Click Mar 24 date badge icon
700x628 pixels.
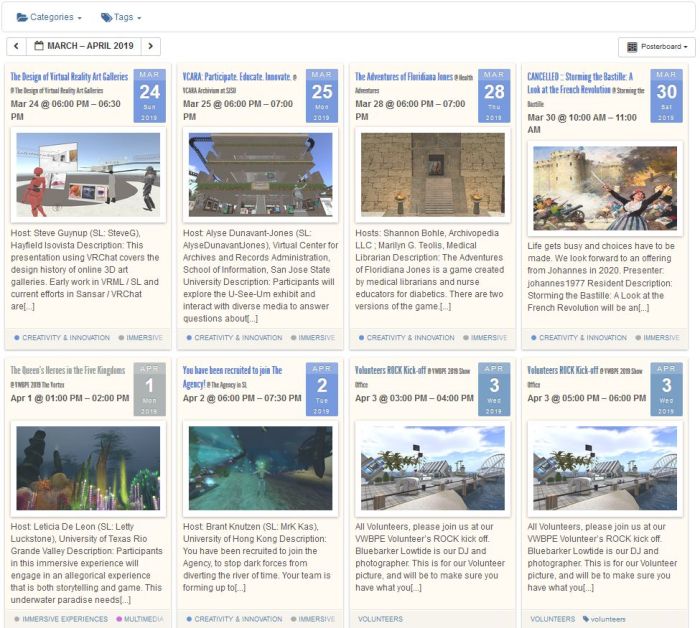tap(149, 95)
